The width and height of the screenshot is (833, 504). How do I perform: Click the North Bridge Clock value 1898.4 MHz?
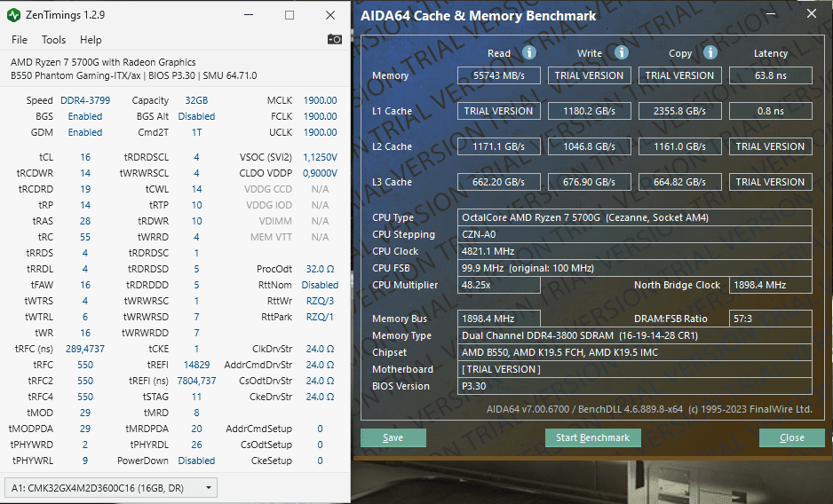tap(770, 285)
